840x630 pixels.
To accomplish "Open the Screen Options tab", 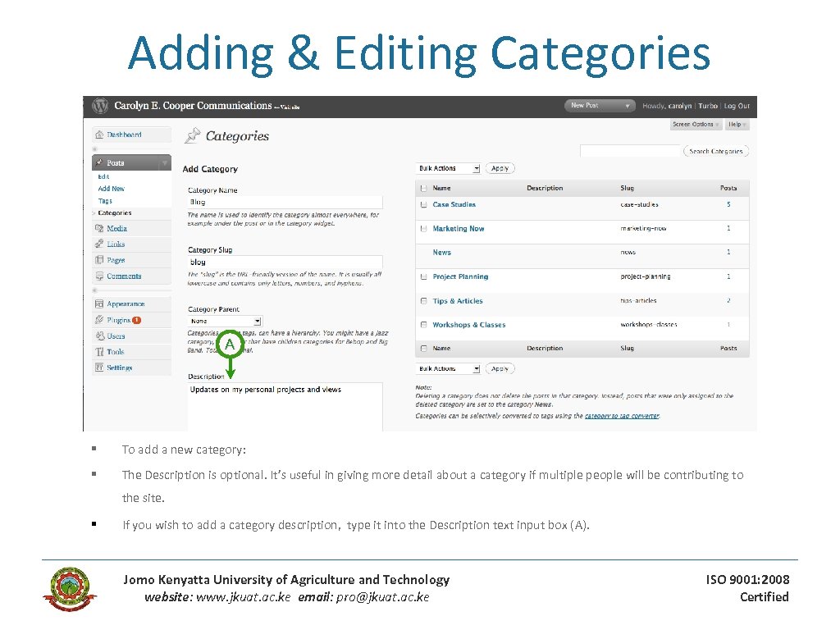I will pos(695,124).
